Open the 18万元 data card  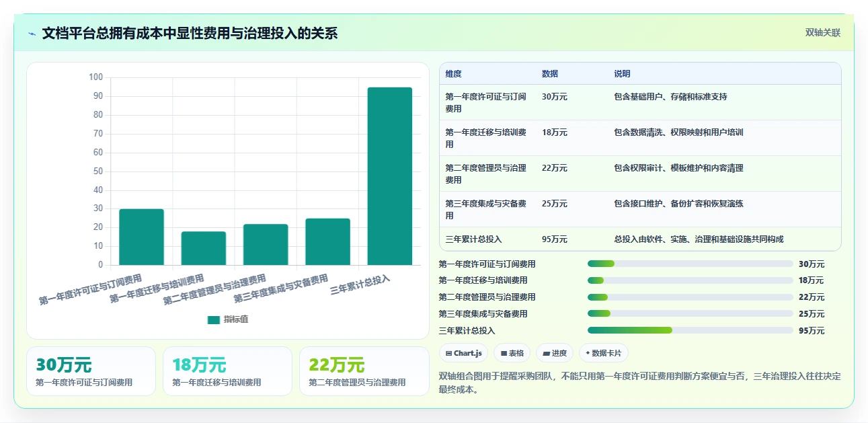pyautogui.click(x=227, y=371)
